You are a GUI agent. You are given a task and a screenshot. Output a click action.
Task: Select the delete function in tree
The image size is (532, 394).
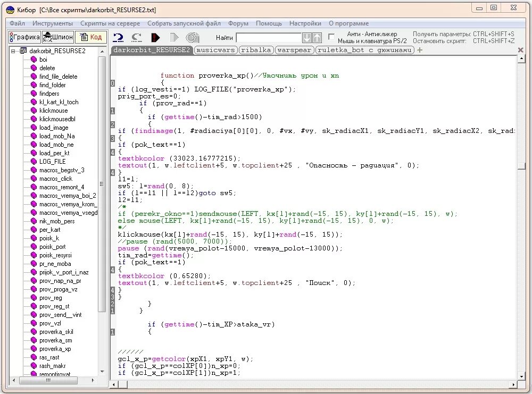47,68
